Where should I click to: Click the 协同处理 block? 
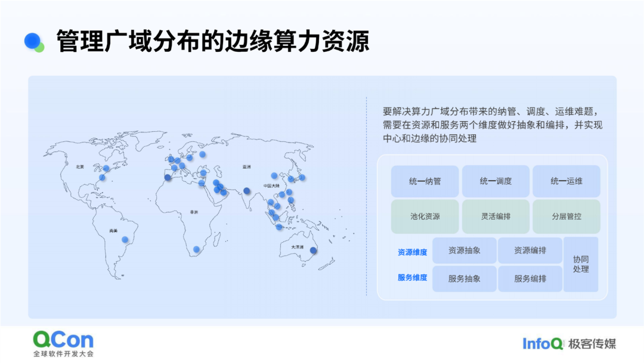(x=581, y=265)
